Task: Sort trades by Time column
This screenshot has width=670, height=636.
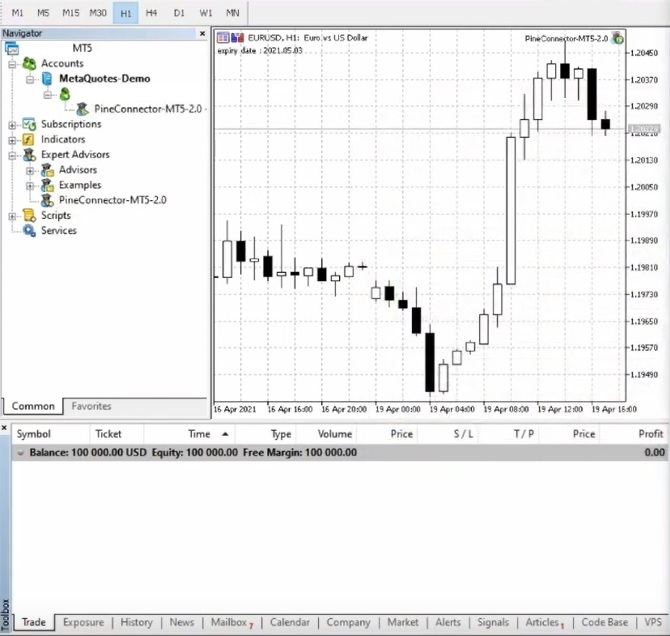Action: tap(199, 434)
